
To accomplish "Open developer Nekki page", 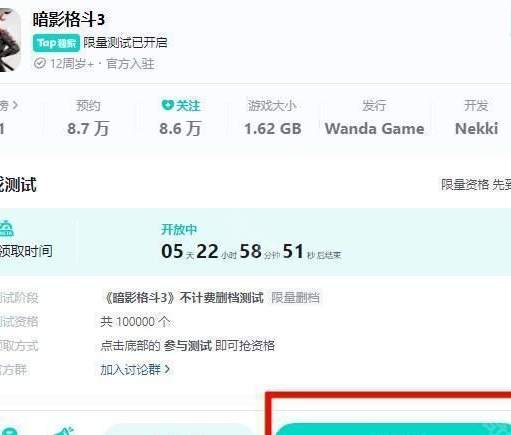I will pos(477,128).
